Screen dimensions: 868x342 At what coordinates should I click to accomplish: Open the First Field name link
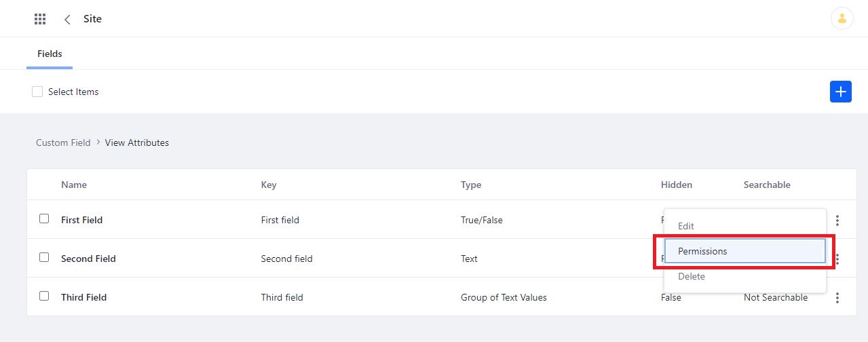coord(81,220)
